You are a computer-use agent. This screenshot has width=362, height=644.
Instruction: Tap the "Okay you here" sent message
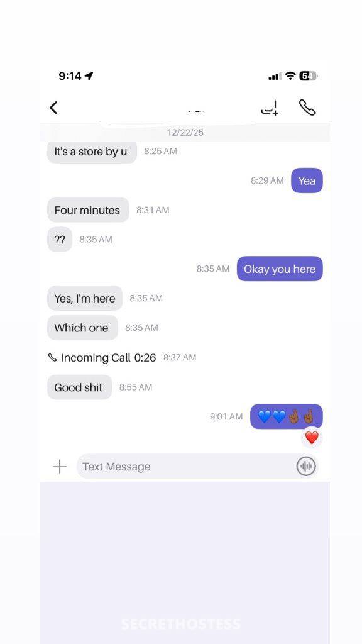click(x=280, y=269)
